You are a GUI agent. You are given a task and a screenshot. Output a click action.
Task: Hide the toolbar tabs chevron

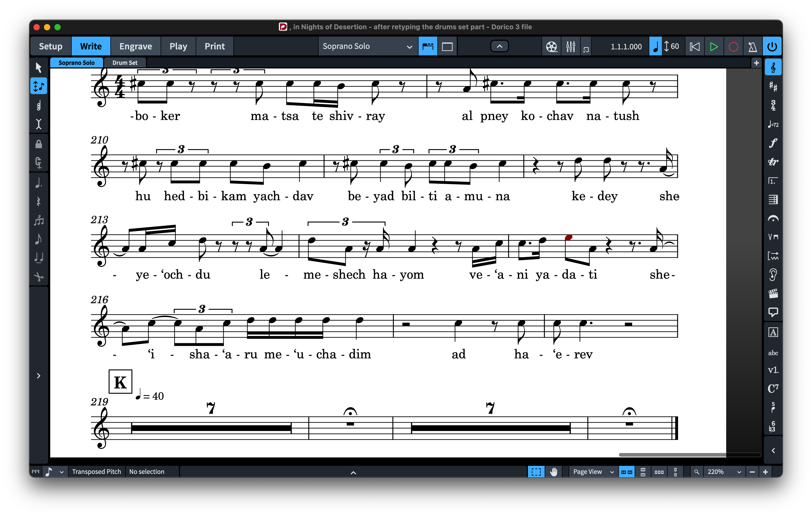pyautogui.click(x=499, y=46)
